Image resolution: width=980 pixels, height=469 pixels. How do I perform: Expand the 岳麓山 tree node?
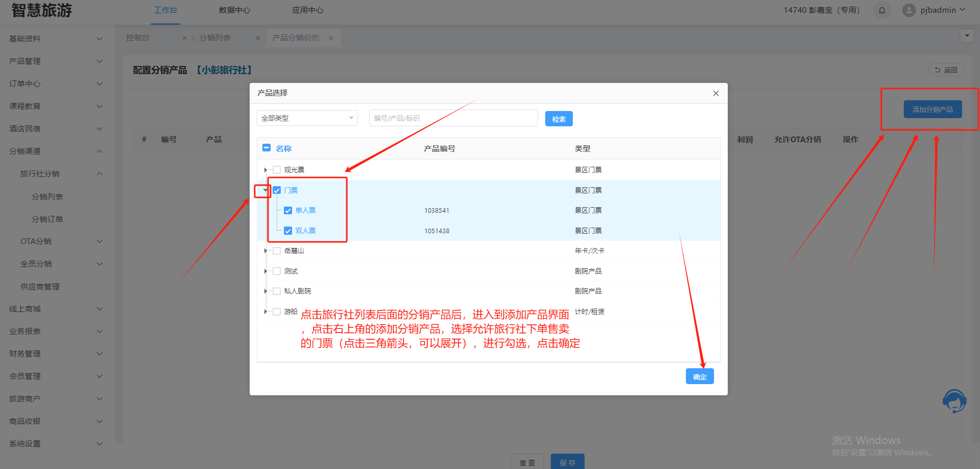[265, 251]
